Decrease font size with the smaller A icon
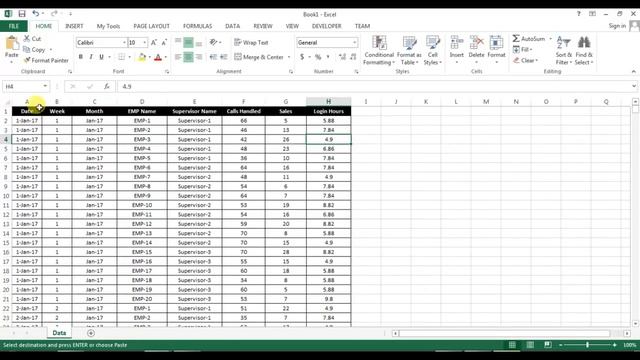This screenshot has height=360, width=640. click(164, 42)
